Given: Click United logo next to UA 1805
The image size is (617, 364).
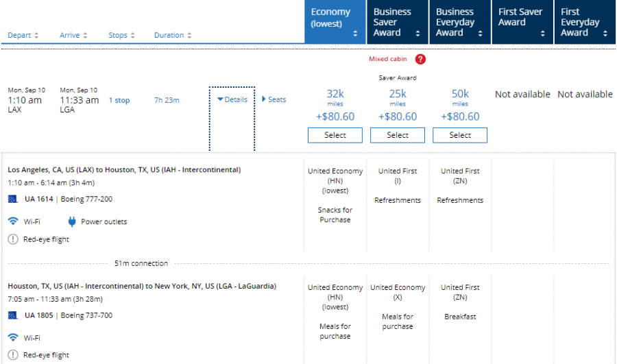Looking at the screenshot, I should pos(12,316).
